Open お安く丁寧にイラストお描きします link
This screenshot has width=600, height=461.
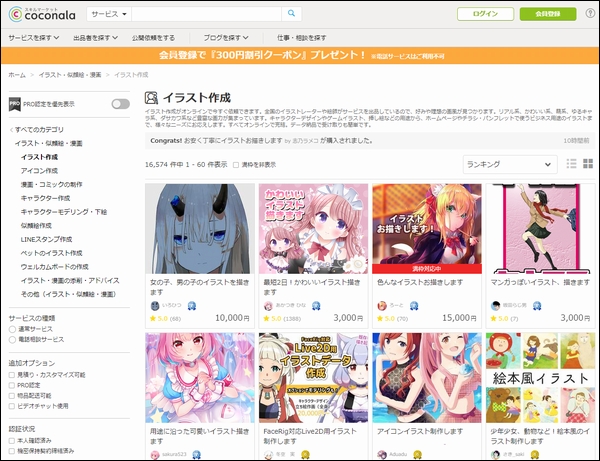(x=233, y=141)
